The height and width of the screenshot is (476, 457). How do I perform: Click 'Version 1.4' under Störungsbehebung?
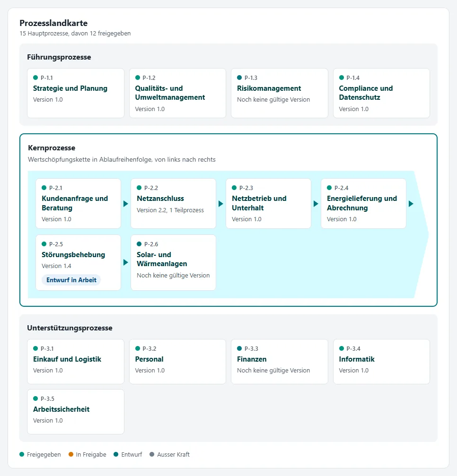point(56,266)
